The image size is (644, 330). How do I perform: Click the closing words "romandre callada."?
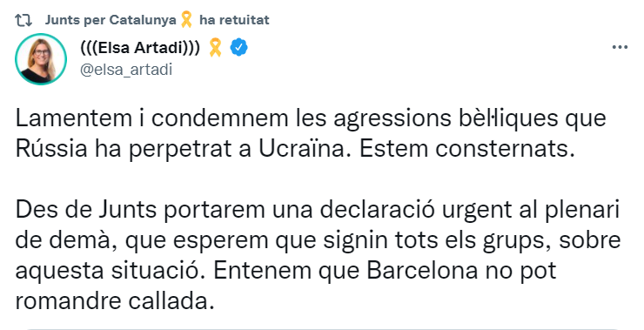115,301
